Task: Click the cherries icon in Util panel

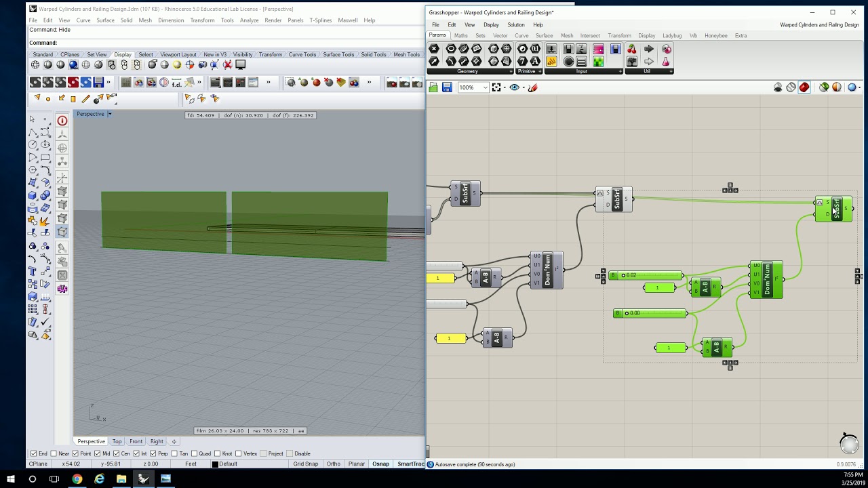Action: pyautogui.click(x=632, y=49)
